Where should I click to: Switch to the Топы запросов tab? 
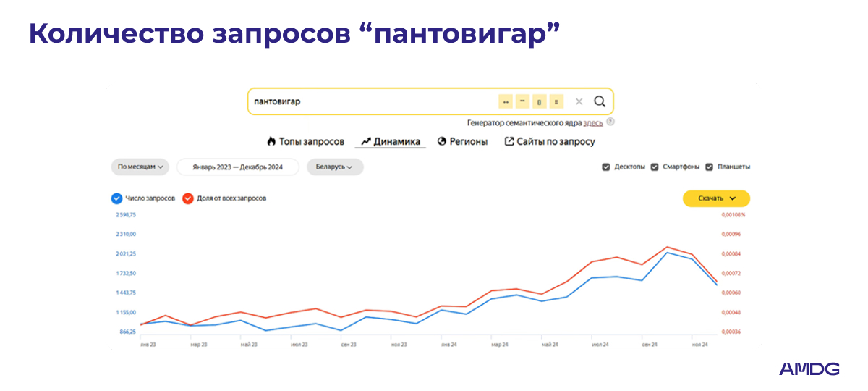305,142
